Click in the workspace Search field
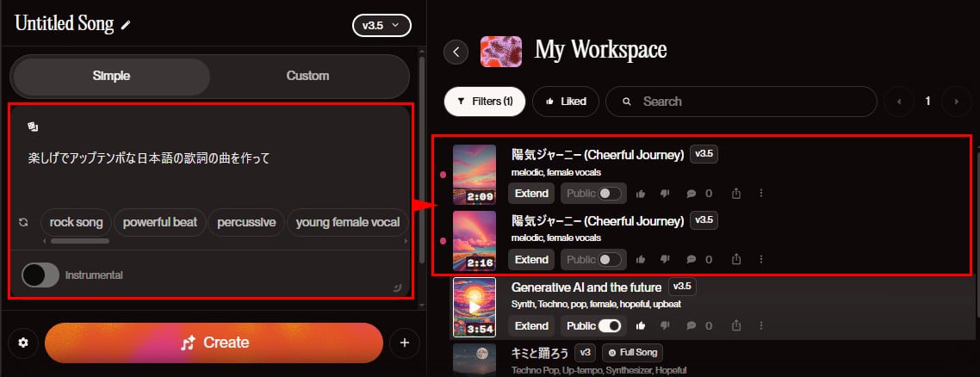The width and height of the screenshot is (980, 377). [741, 101]
